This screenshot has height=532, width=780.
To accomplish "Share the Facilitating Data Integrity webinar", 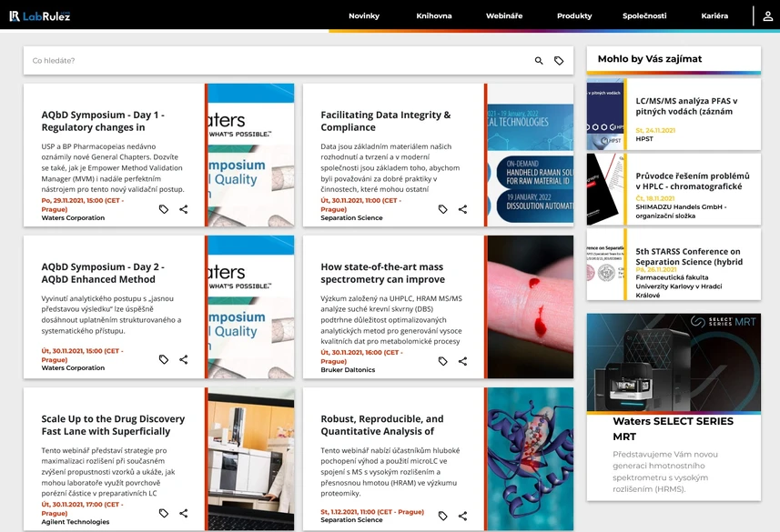I will click(462, 209).
